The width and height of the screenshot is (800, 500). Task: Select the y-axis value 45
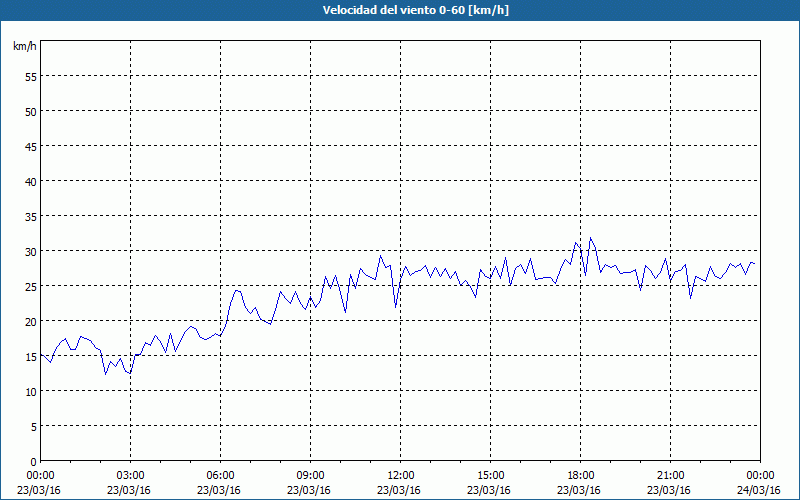pos(31,146)
